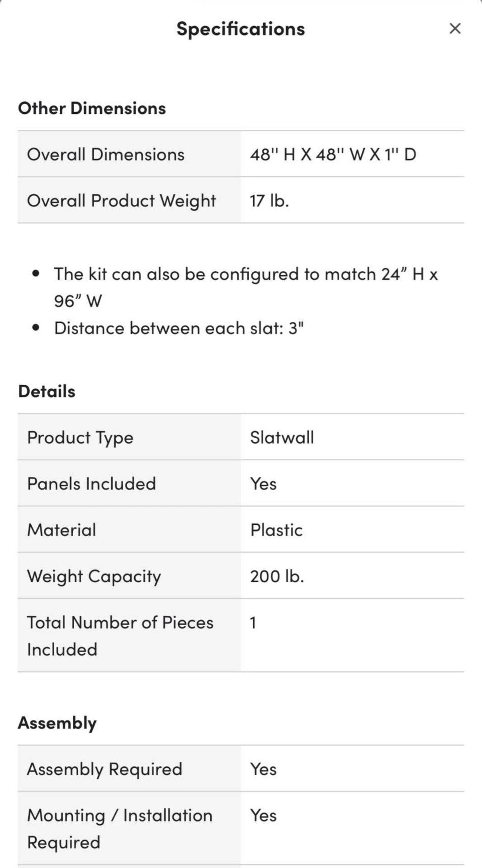The height and width of the screenshot is (868, 482).
Task: Select the 48'' H X 48'' W dimensions value
Action: tap(333, 155)
